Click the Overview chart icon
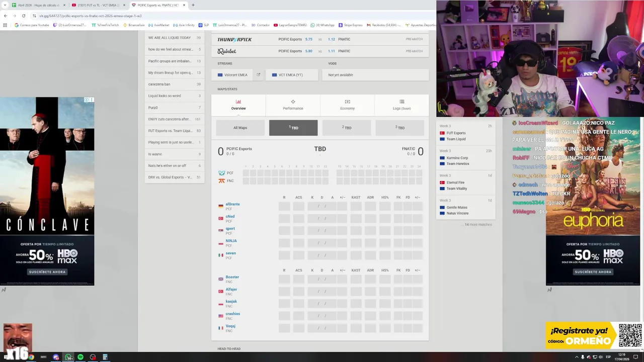This screenshot has width=644, height=362. point(238,102)
